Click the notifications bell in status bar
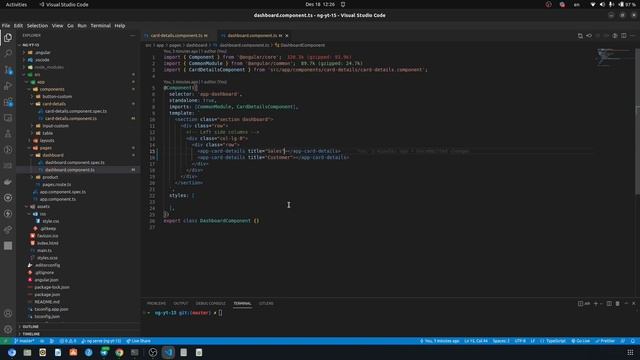The height and width of the screenshot is (360, 640). click(x=633, y=341)
